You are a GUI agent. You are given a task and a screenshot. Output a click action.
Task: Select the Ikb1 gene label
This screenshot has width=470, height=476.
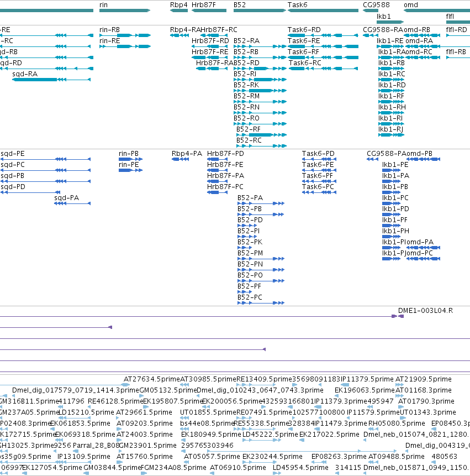pos(383,17)
